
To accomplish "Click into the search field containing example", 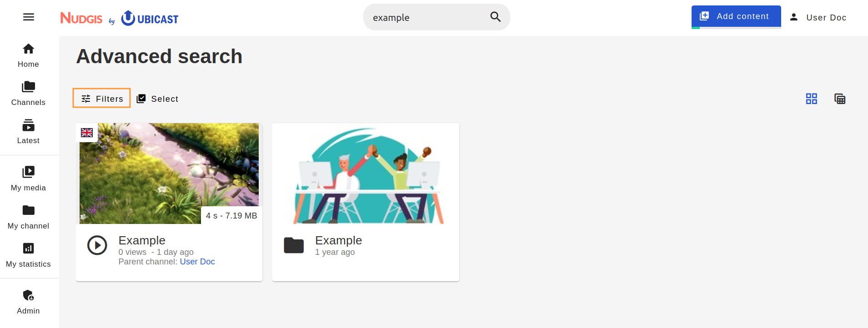I will tap(427, 17).
